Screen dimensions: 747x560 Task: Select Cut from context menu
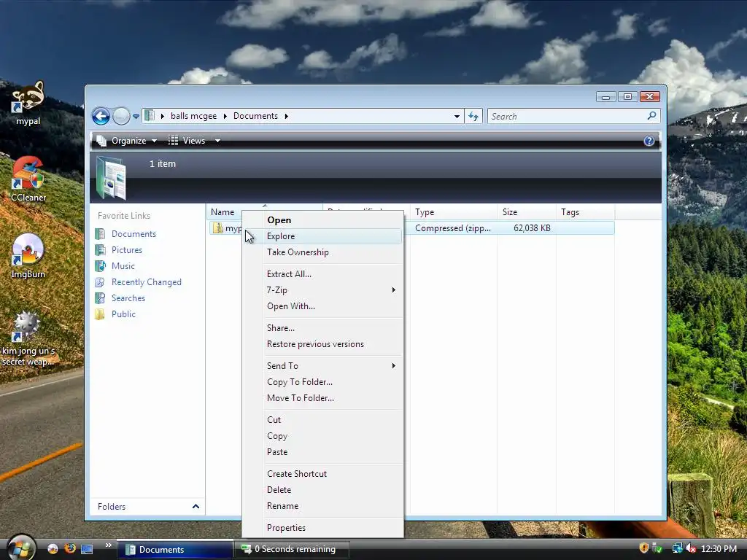point(323,420)
